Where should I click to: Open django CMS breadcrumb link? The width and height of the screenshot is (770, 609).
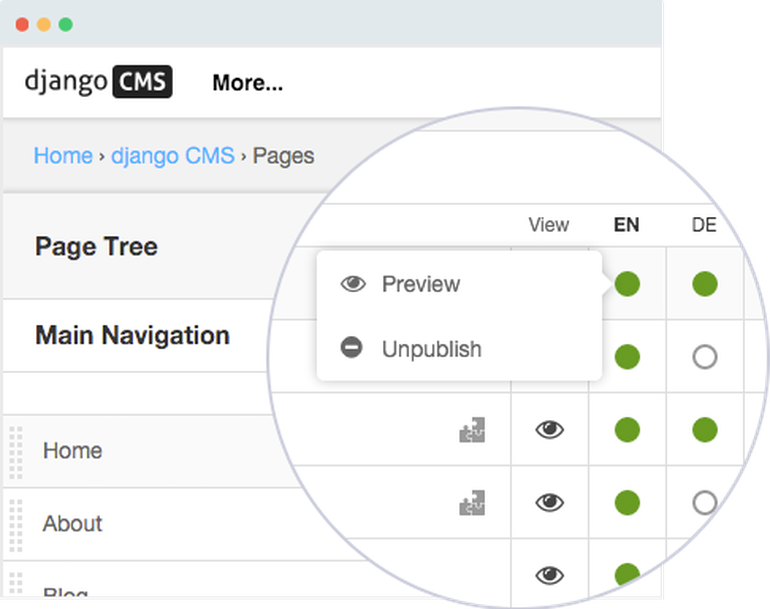(x=173, y=156)
